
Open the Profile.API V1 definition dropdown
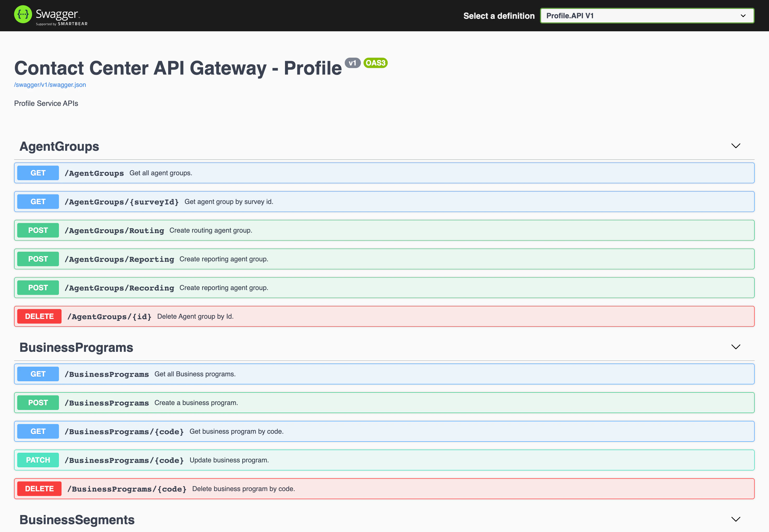tap(647, 16)
